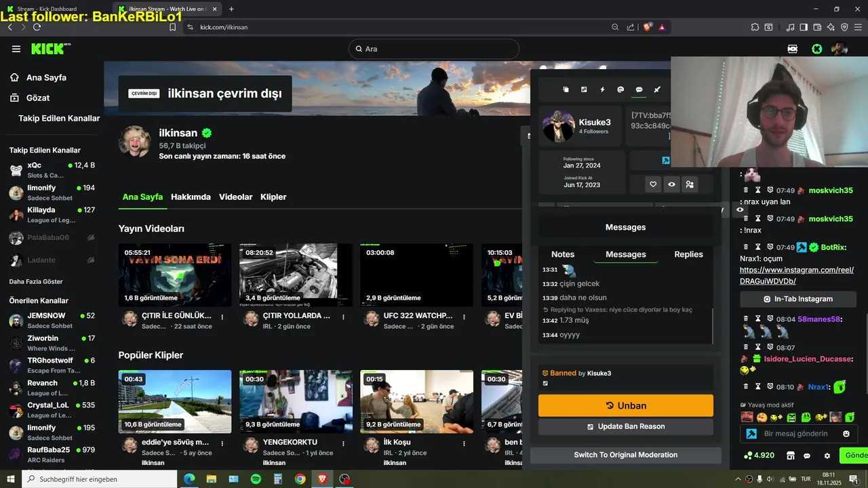The width and height of the screenshot is (868, 488).
Task: Toggle the eye watch icon in user card
Action: pyautogui.click(x=671, y=184)
